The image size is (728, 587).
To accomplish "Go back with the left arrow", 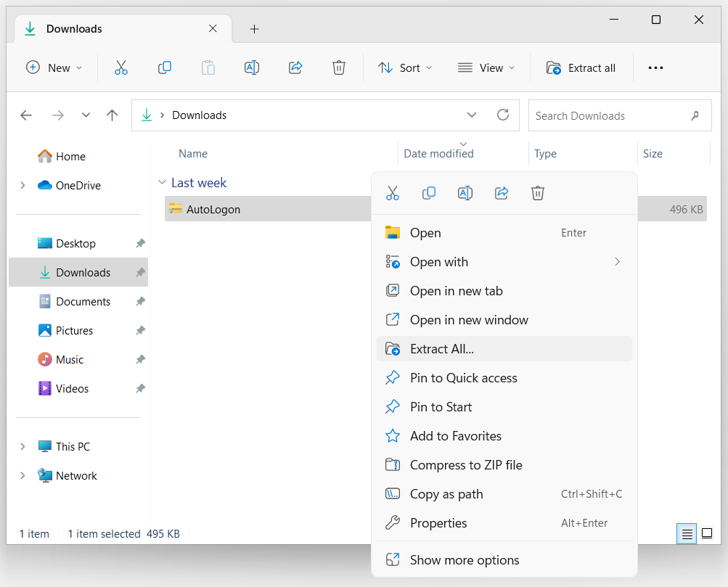I will point(26,115).
